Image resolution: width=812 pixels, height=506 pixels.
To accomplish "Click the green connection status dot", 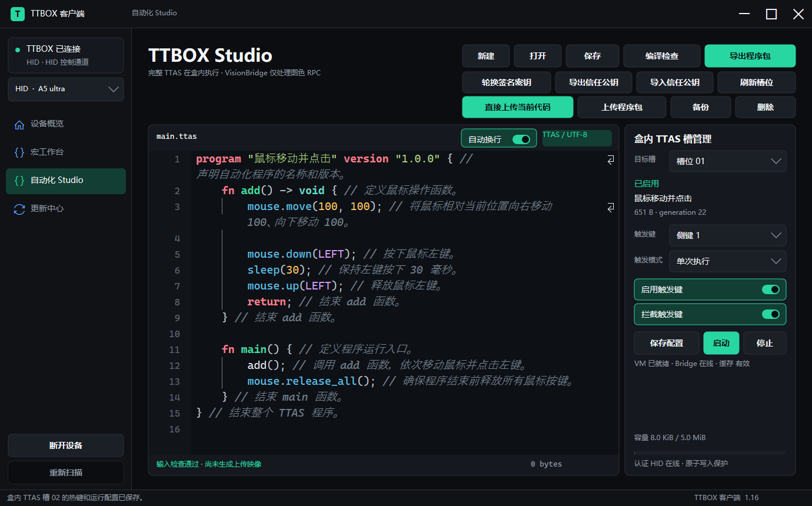I will click(18, 49).
